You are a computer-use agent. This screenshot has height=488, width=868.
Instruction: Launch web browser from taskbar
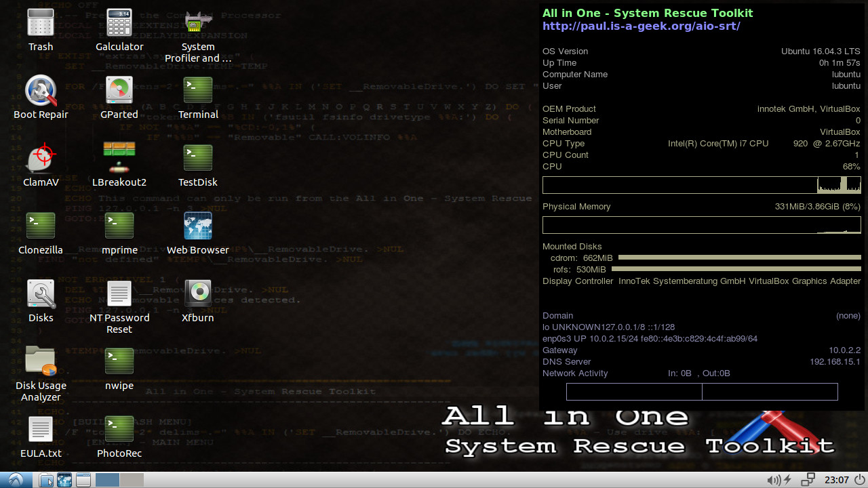point(64,480)
